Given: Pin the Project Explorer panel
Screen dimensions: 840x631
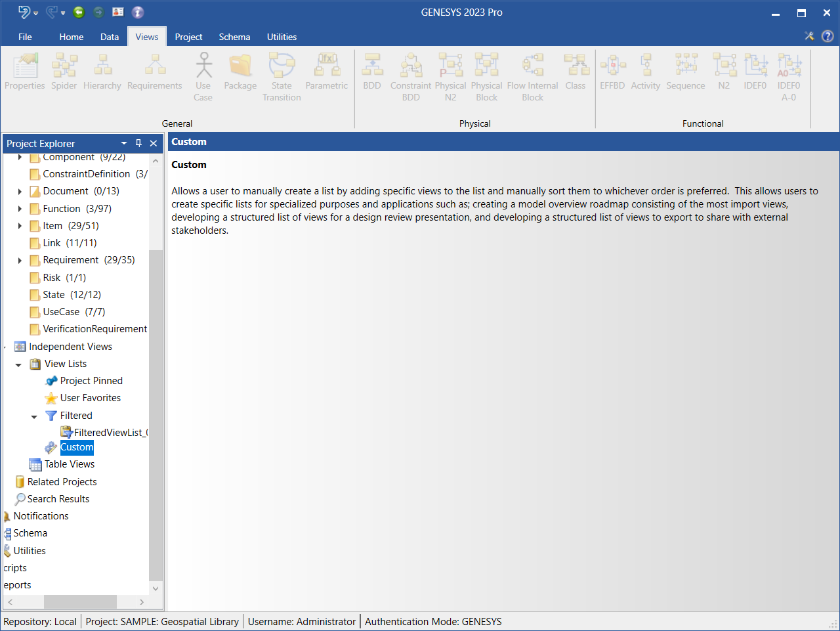Looking at the screenshot, I should pyautogui.click(x=138, y=143).
